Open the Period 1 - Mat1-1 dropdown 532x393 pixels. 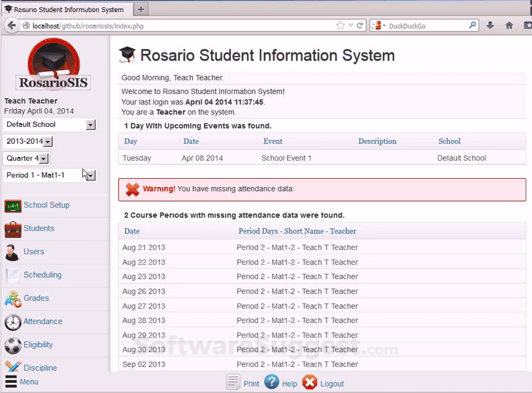90,175
